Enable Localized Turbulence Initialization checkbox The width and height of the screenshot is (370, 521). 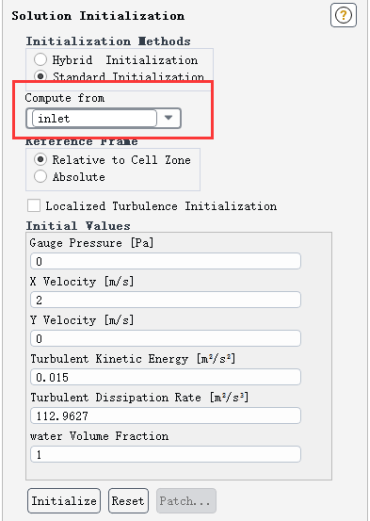(34, 206)
